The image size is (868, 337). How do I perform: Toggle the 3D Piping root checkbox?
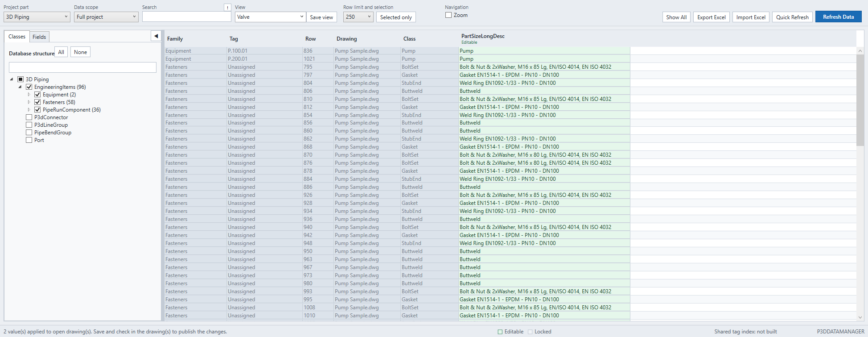[21, 79]
